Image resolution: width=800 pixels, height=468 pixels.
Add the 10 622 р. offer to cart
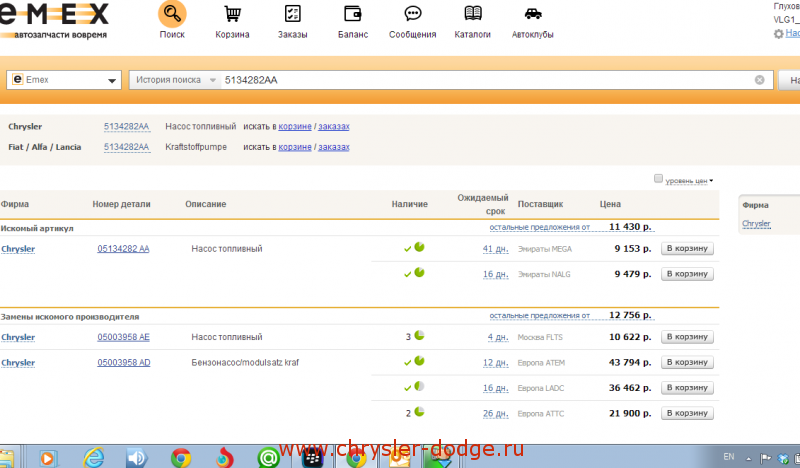coord(687,336)
